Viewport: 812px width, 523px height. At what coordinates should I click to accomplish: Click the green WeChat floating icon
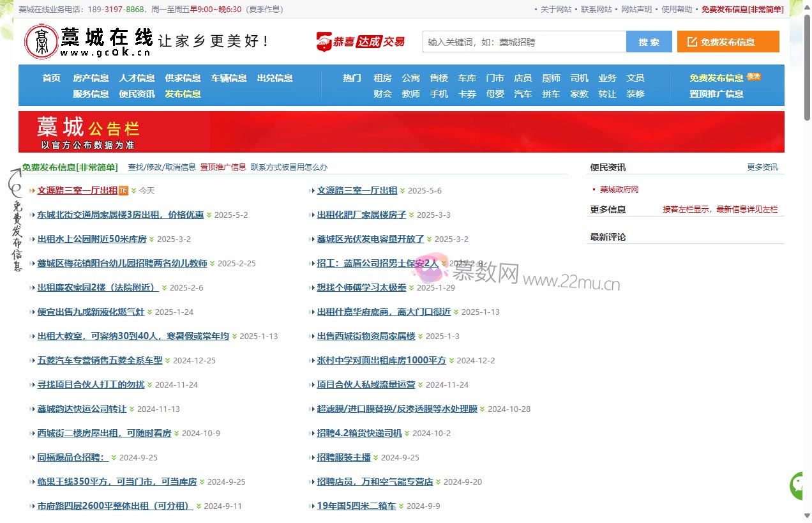[799, 486]
